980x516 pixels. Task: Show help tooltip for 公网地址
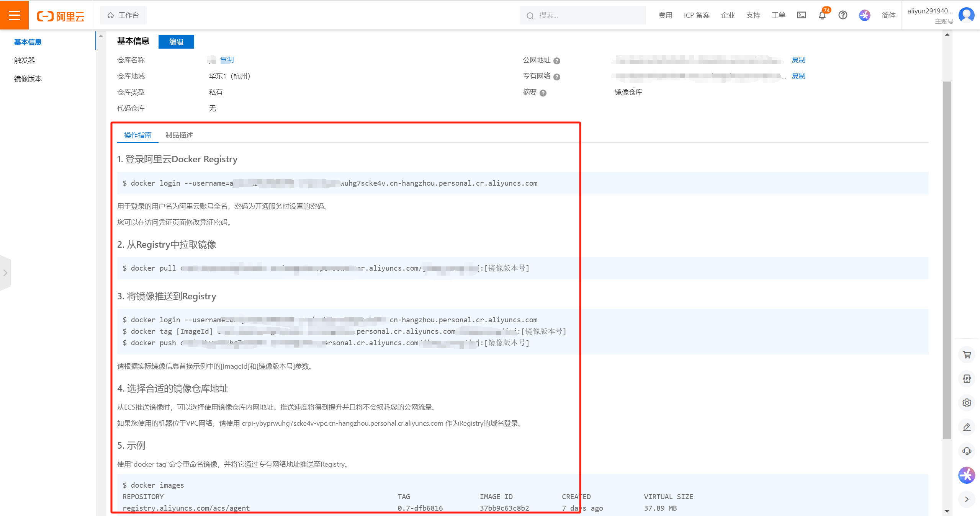557,61
